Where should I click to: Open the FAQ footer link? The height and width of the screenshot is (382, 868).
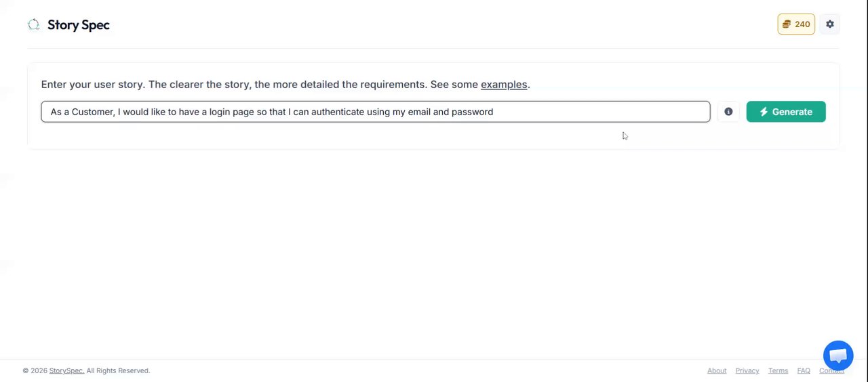click(804, 370)
